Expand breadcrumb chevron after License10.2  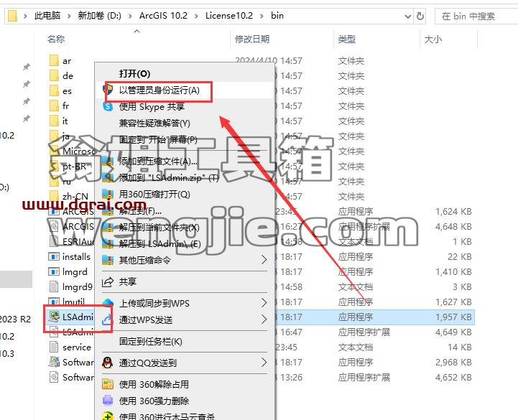click(262, 16)
